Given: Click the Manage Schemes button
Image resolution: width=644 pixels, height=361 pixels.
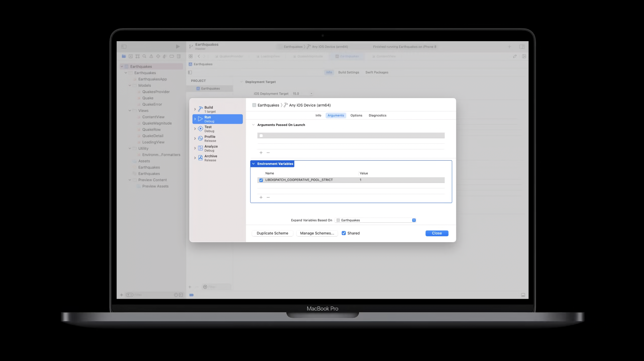Looking at the screenshot, I should (317, 233).
